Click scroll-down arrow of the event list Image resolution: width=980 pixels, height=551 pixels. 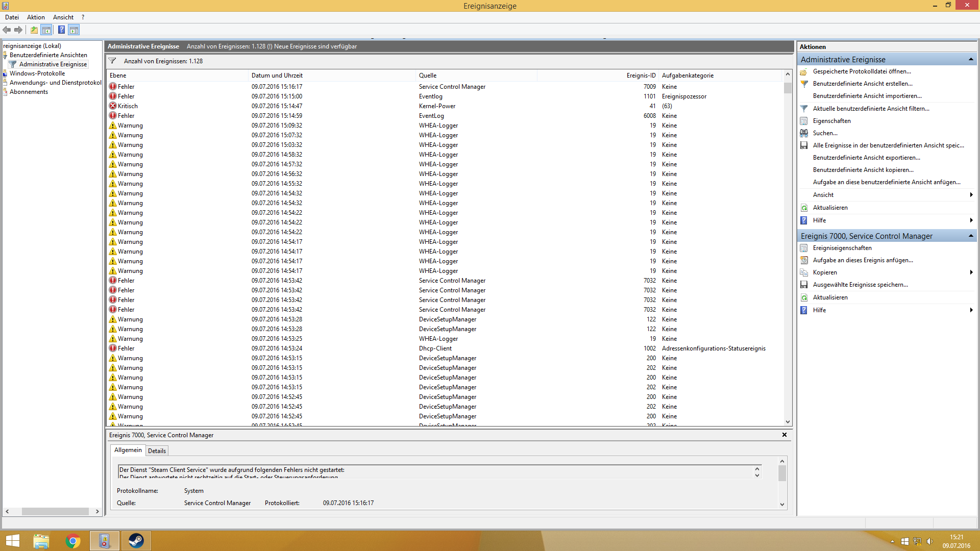[788, 422]
